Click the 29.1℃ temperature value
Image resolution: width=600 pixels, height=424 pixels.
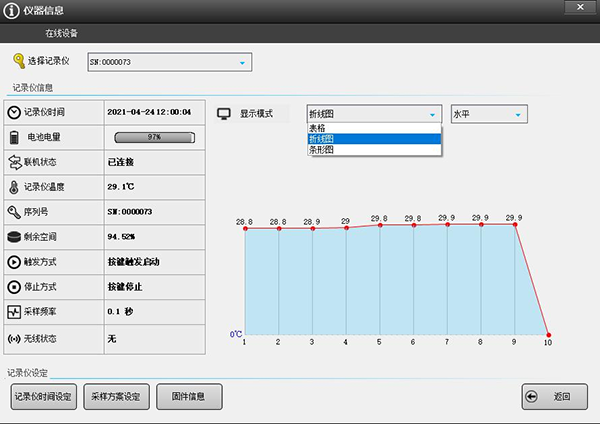click(121, 187)
